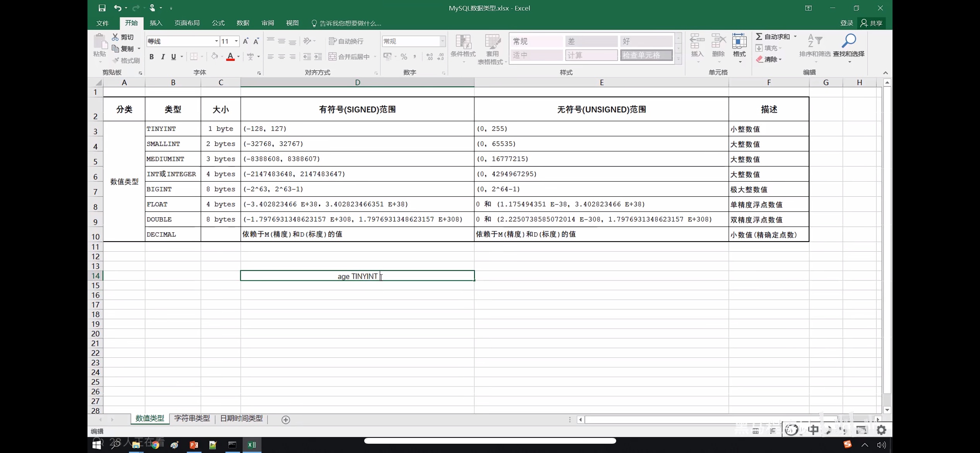The height and width of the screenshot is (453, 980).
Task: Pick the red font color swatch
Action: pos(230,57)
